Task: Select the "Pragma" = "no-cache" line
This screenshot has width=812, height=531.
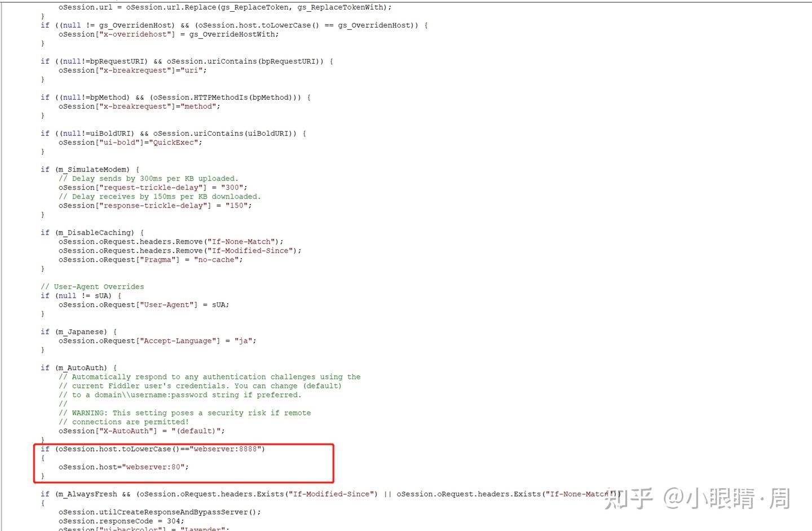Action: 151,260
